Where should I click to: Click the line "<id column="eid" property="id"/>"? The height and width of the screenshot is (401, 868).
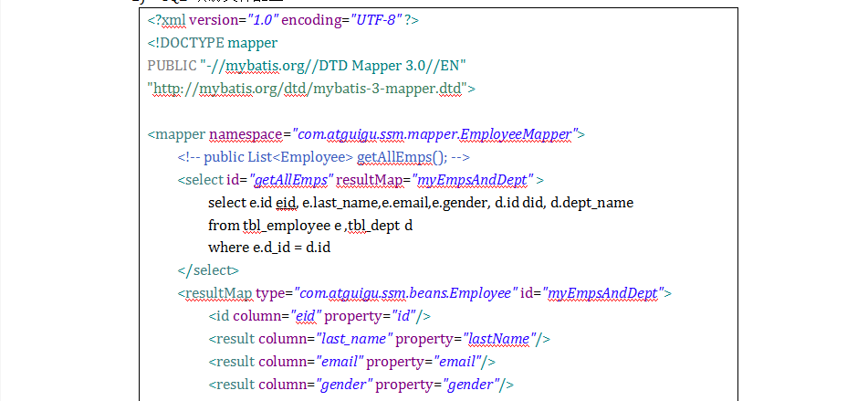[x=319, y=316]
